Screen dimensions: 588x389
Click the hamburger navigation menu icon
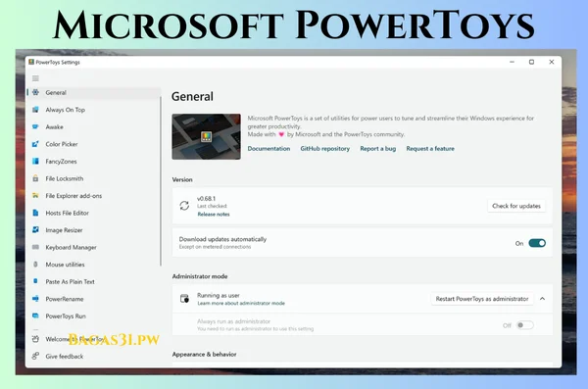click(x=35, y=78)
